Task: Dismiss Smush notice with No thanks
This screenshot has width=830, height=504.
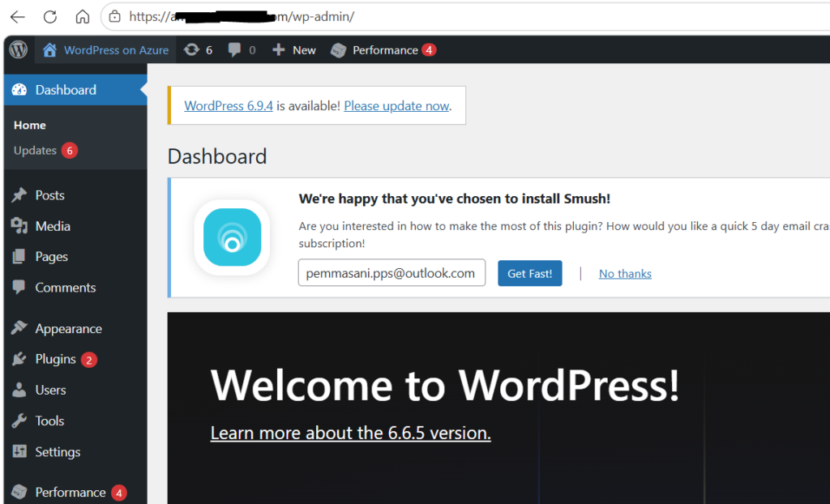Action: pyautogui.click(x=625, y=273)
